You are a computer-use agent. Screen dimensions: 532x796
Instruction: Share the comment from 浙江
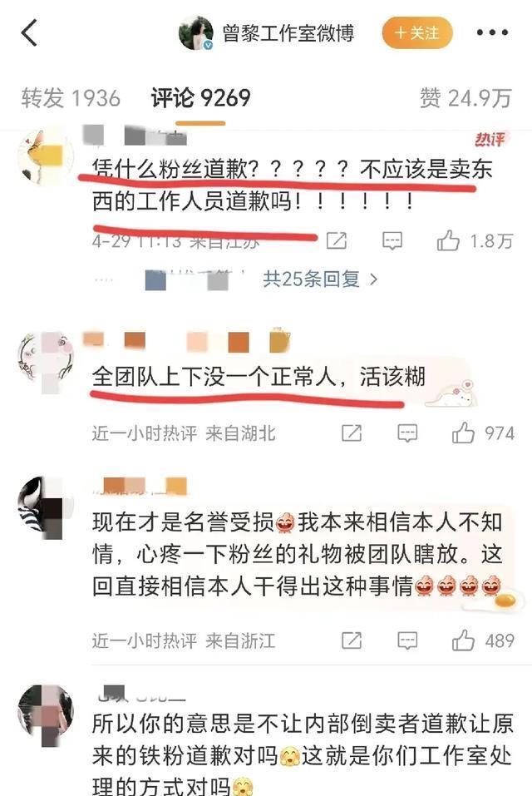(352, 640)
